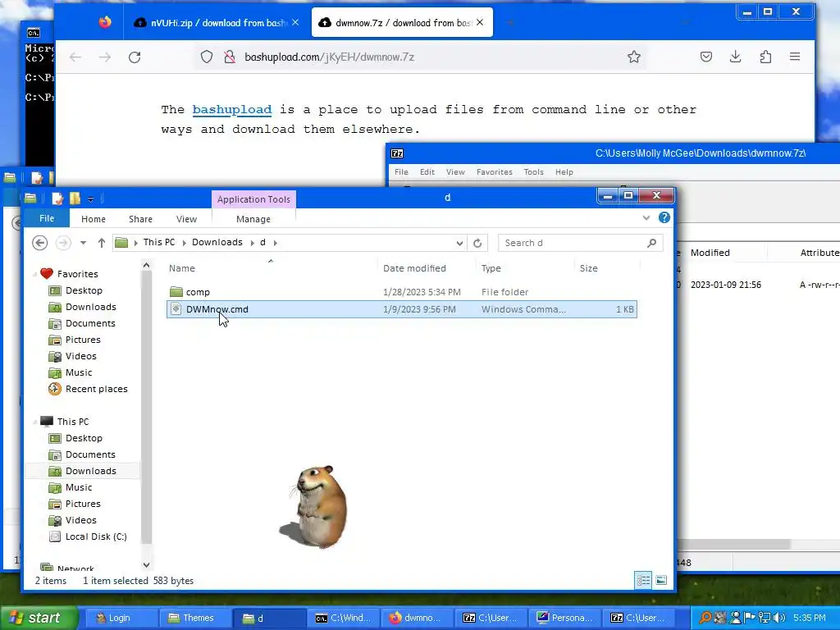Open Firefox extensions puzzle icon

[x=765, y=57]
